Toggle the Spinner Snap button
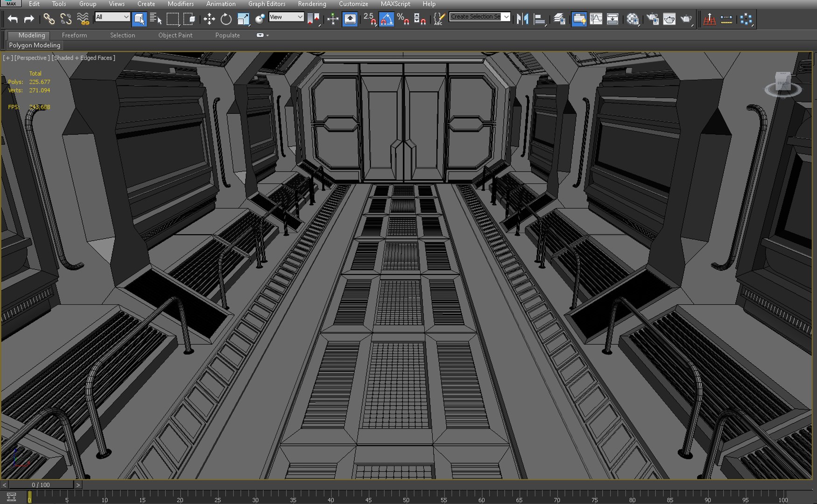817x504 pixels. pyautogui.click(x=420, y=19)
